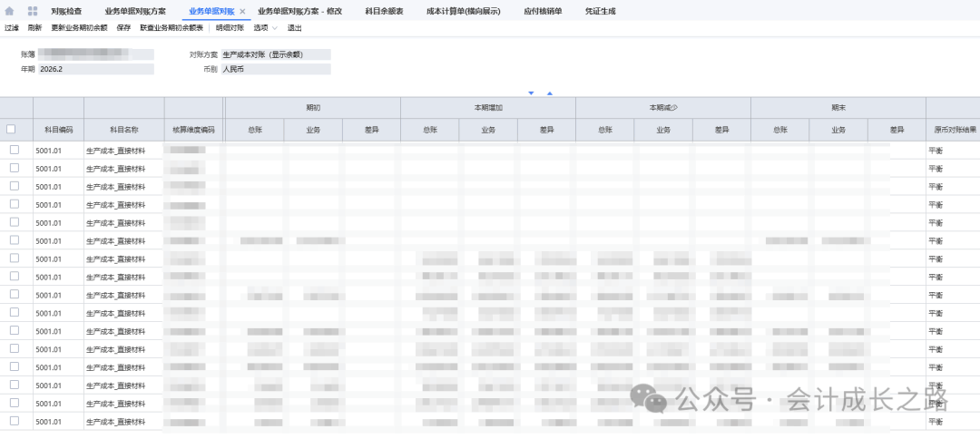980x439 pixels.
Task: Click the expand down arrow above table
Action: (532, 93)
